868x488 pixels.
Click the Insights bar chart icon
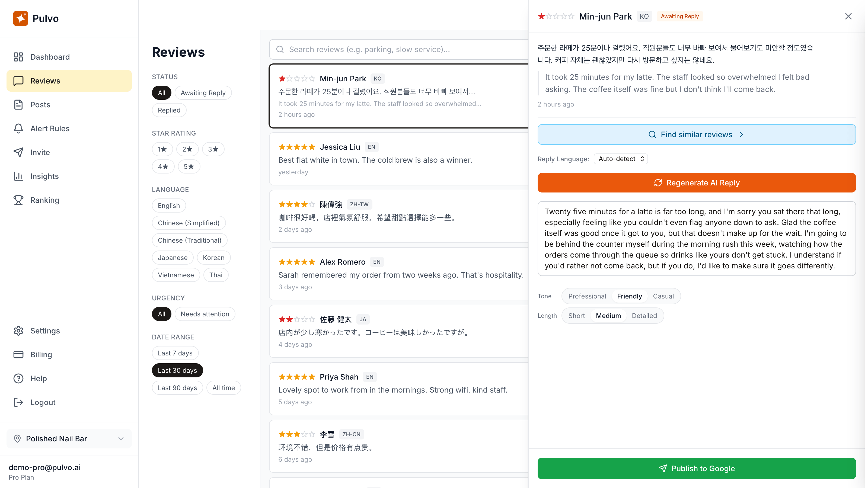(18, 176)
